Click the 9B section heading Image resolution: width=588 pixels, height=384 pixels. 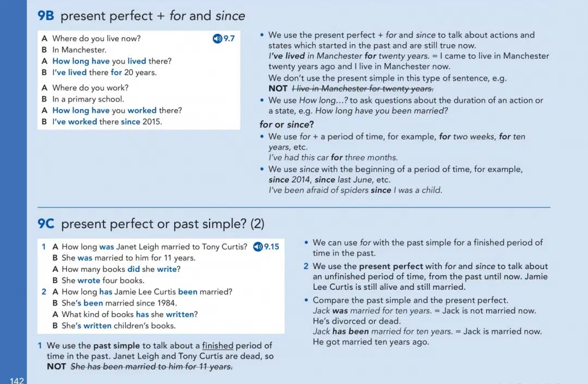(141, 16)
